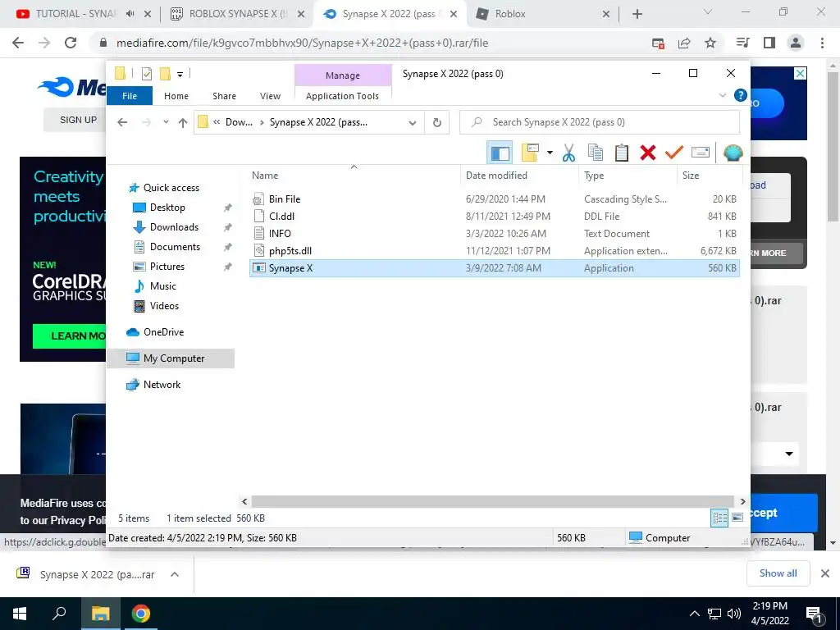840x630 pixels.
Task: Open Videos in navigation pane
Action: click(x=164, y=306)
